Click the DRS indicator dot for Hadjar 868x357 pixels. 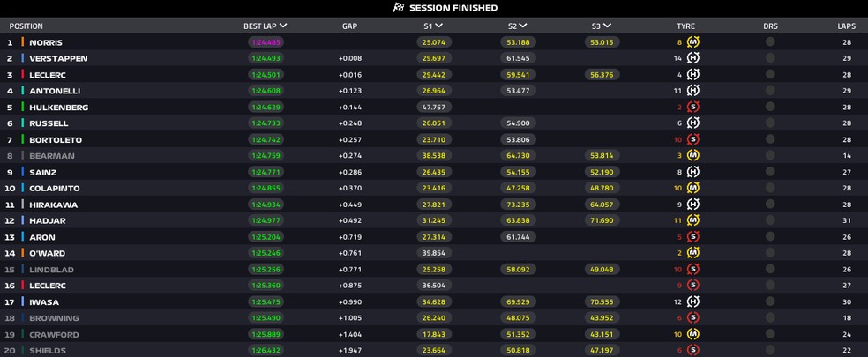pos(770,220)
